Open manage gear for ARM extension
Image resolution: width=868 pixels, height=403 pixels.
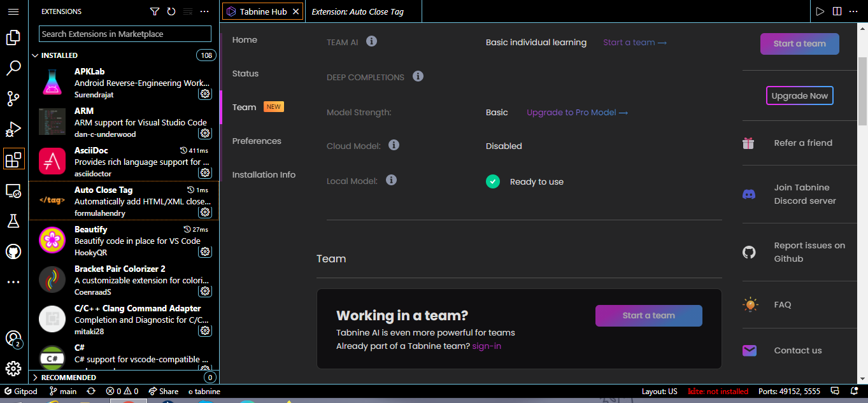point(205,133)
